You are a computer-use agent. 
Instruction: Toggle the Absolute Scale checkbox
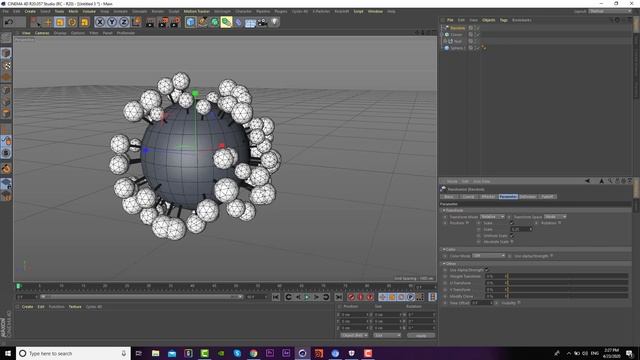(512, 242)
